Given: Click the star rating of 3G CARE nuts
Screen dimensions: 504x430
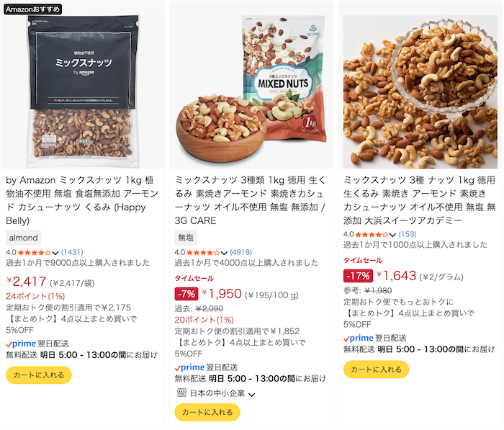Looking at the screenshot, I should 204,253.
